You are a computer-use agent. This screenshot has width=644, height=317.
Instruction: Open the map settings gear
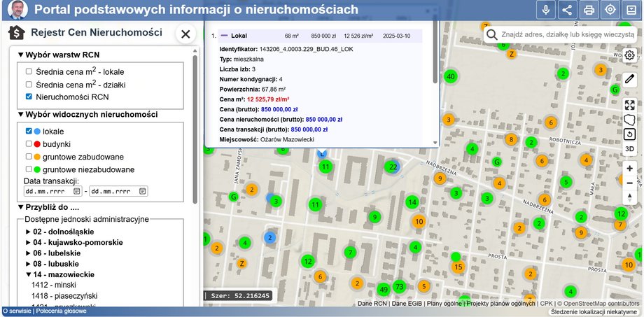(x=630, y=55)
